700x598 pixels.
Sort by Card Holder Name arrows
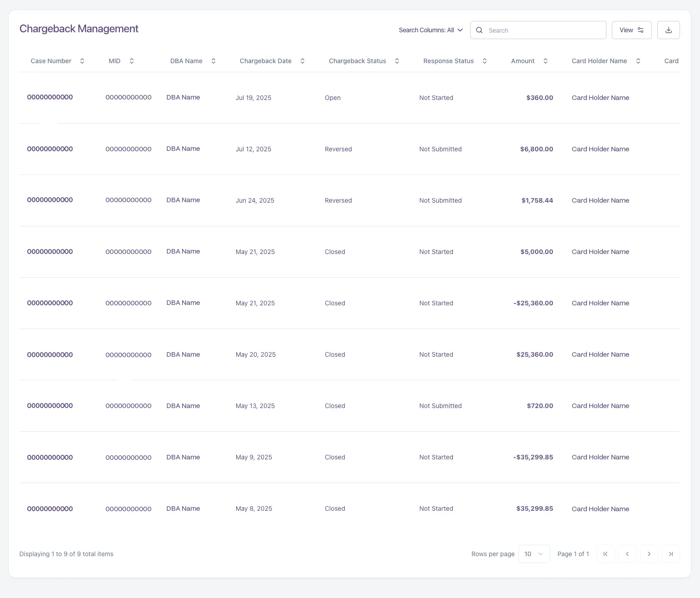638,61
